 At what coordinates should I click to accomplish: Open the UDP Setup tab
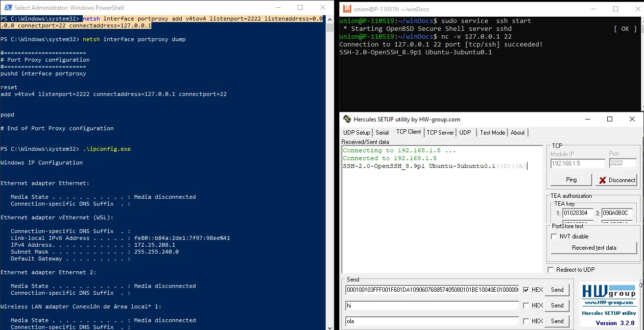(357, 132)
